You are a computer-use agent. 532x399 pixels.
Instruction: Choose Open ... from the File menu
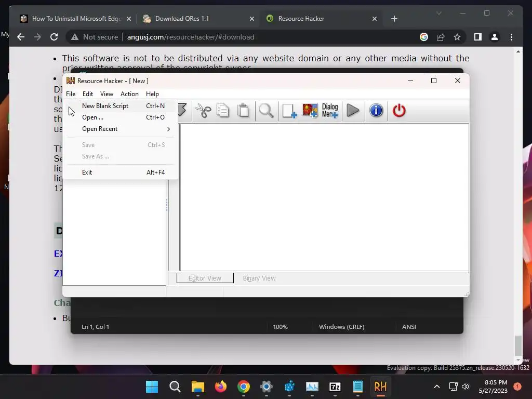tap(121, 117)
